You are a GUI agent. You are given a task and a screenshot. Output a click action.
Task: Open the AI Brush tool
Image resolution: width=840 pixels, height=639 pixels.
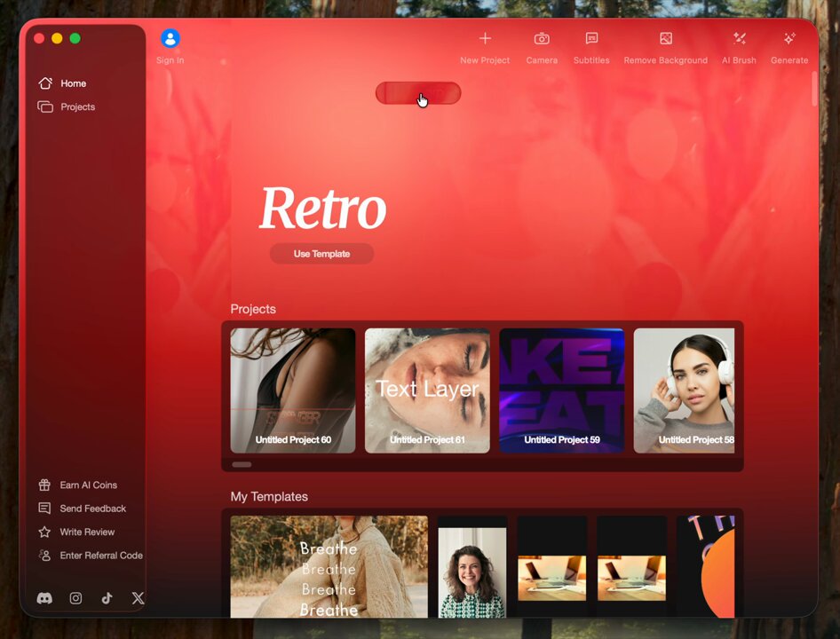tap(740, 38)
